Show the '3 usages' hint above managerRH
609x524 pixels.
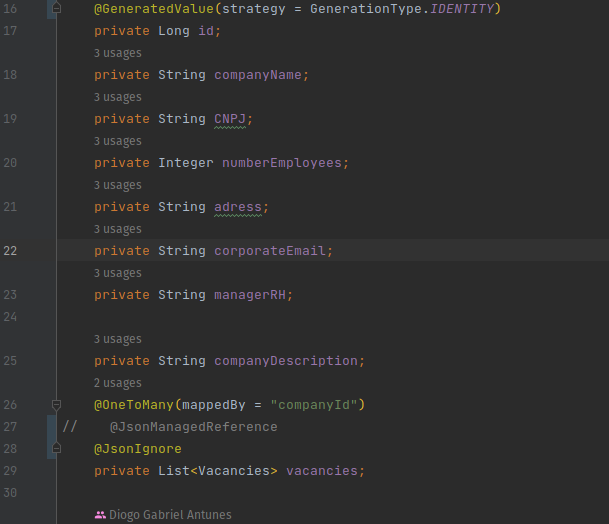click(x=118, y=273)
